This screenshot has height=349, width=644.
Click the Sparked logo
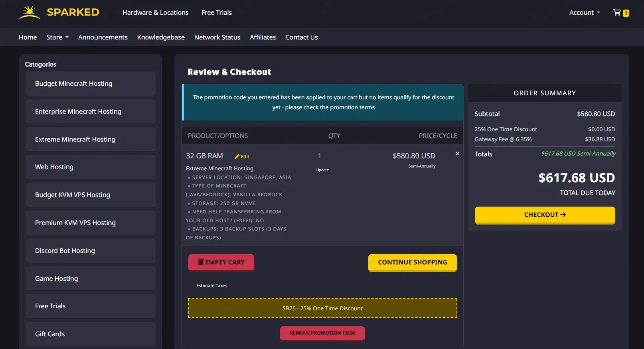(x=59, y=12)
